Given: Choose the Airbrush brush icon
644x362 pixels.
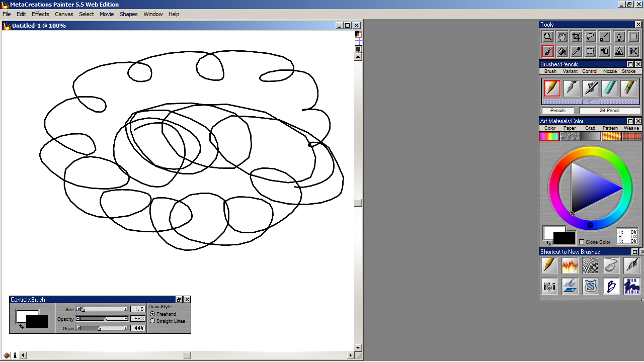Looking at the screenshot, I should pos(591,88).
